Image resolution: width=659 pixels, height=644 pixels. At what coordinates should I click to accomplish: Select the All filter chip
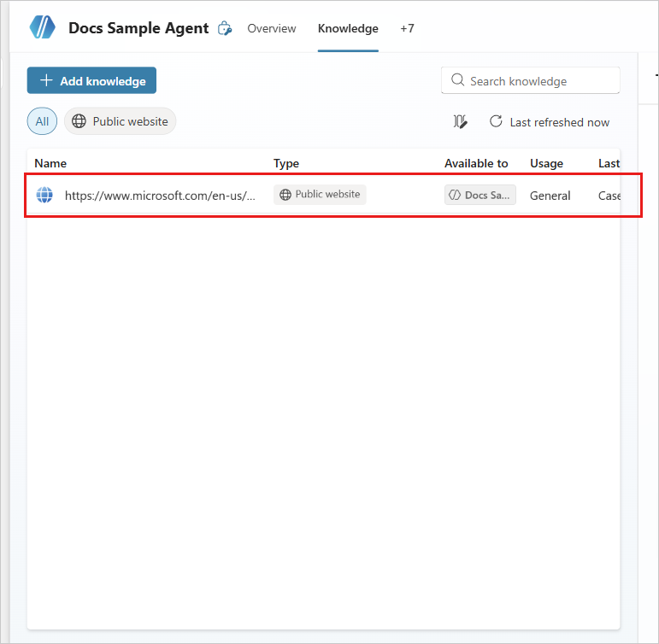pos(42,121)
